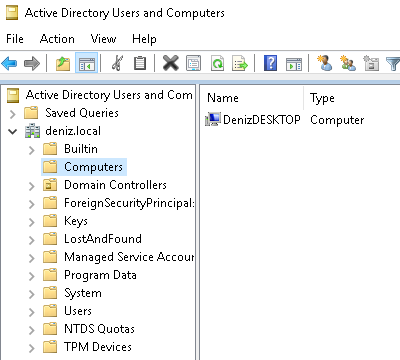Create a new user with toolbar icon
This screenshot has height=360, width=400.
[324, 63]
